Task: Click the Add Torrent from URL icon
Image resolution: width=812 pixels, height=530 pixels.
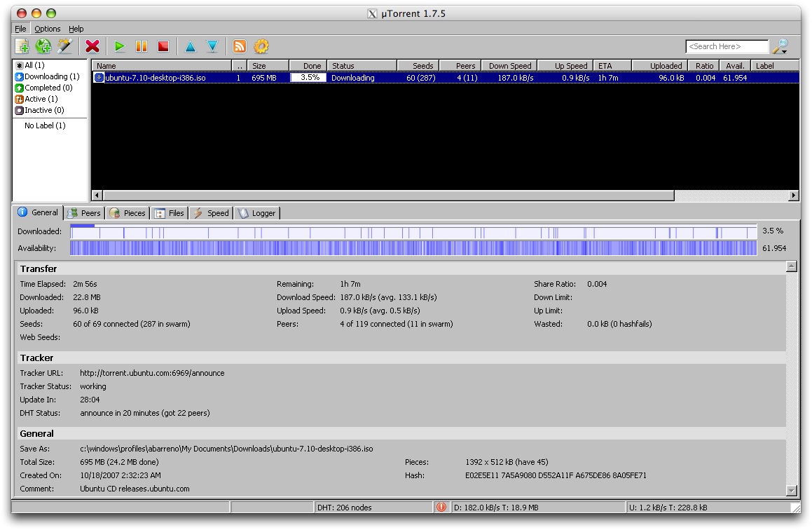Action: tap(43, 47)
